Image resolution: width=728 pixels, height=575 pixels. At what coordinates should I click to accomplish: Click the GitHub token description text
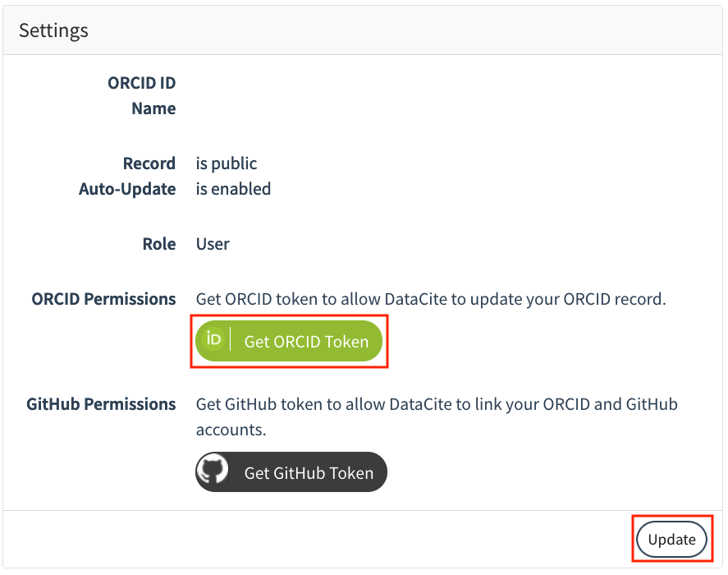coord(437,417)
